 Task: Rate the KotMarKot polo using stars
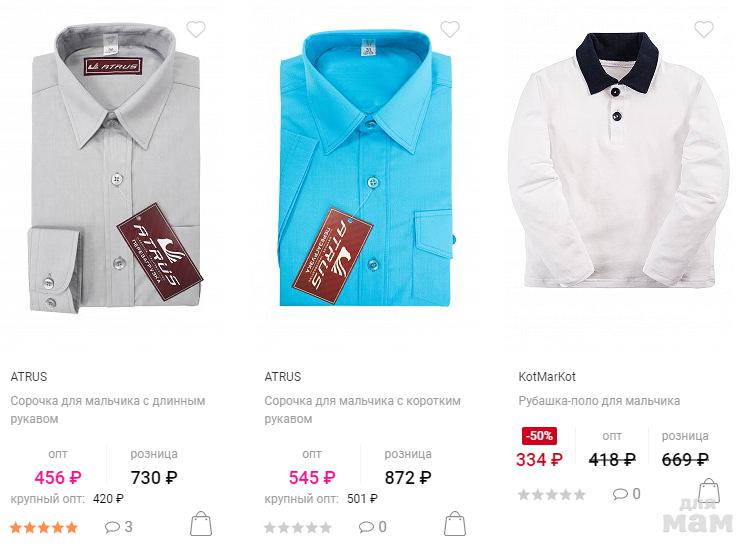pos(551,495)
